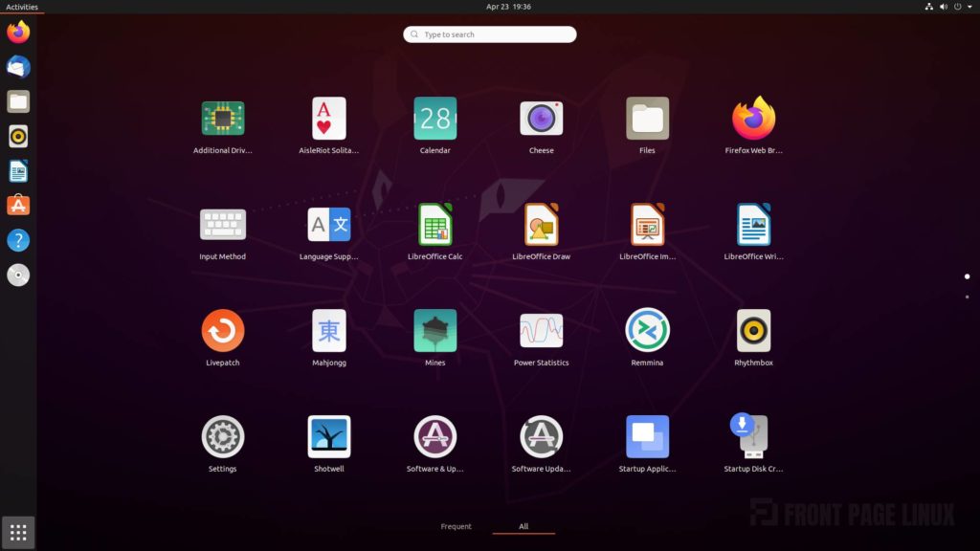980x551 pixels.
Task: Open Language Support
Action: click(329, 225)
